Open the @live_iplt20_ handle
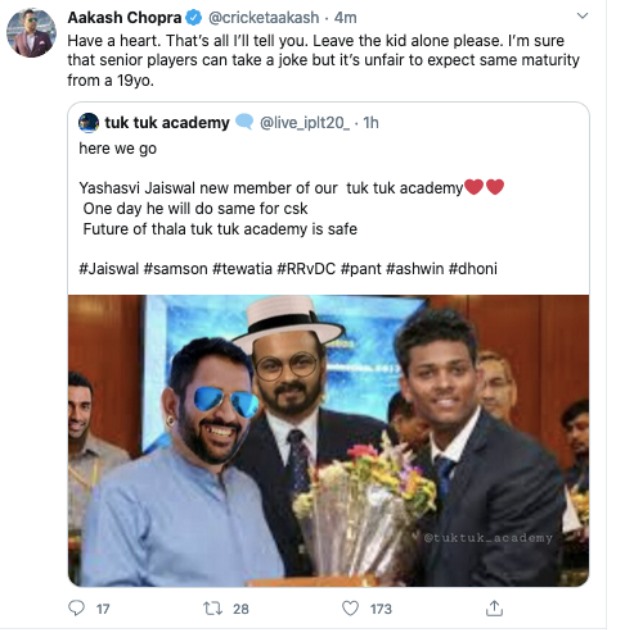This screenshot has height=630, width=625. pyautogui.click(x=305, y=123)
